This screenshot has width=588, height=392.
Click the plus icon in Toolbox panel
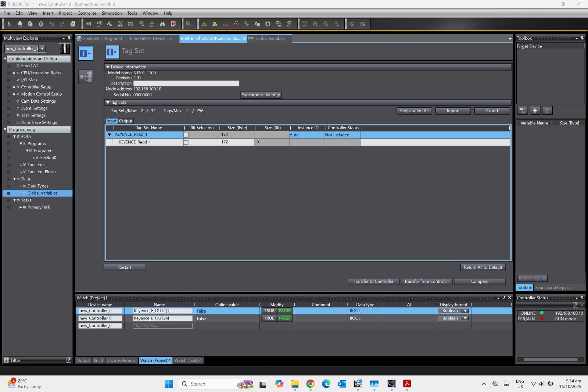[x=535, y=110]
